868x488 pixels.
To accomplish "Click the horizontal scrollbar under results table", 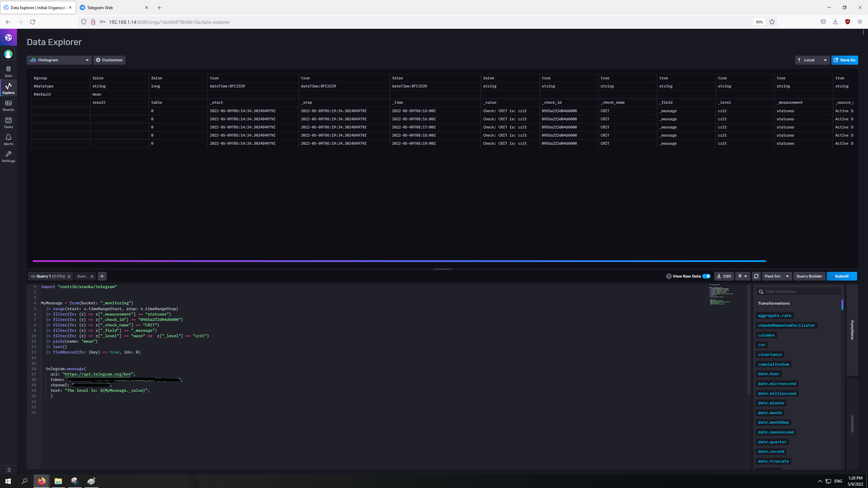I will point(399,261).
